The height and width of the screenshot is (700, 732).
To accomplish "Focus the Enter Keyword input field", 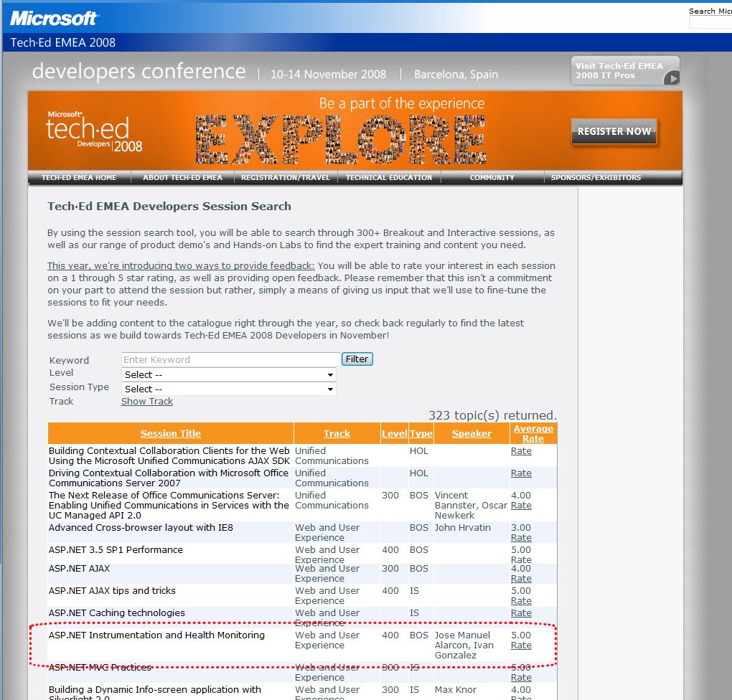I will pos(230,359).
